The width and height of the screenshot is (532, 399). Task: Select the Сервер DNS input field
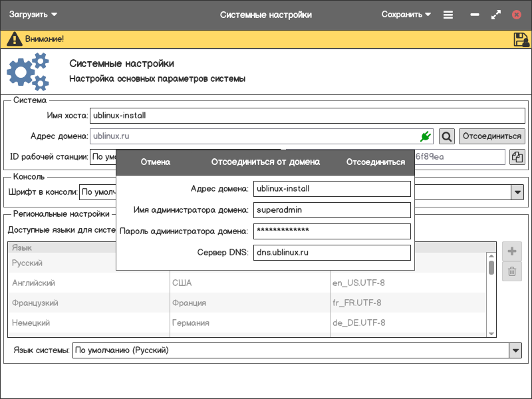tap(331, 253)
